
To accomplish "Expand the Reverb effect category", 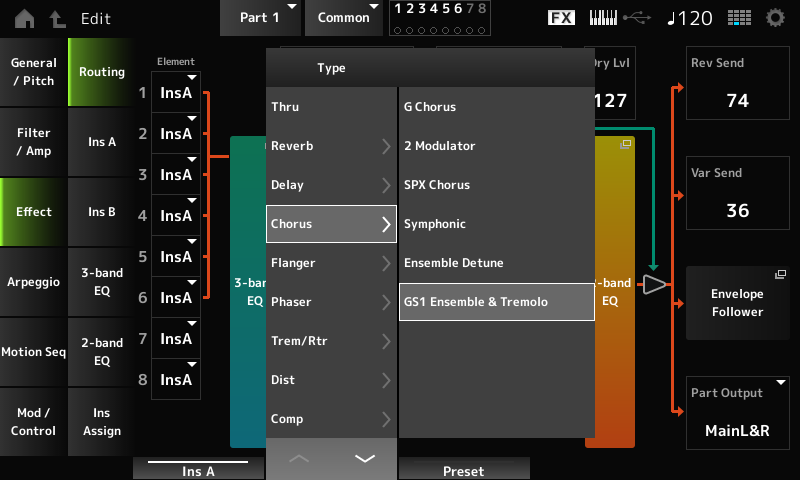I will (x=332, y=146).
